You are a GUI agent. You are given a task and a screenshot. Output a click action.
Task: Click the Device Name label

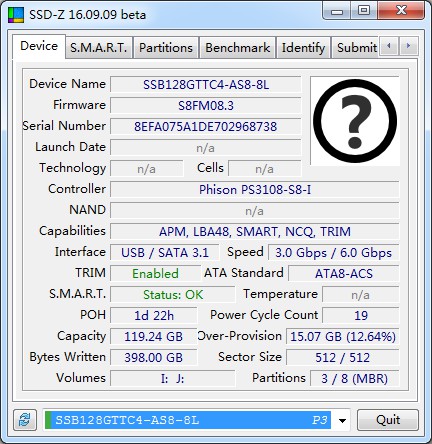[x=67, y=84]
